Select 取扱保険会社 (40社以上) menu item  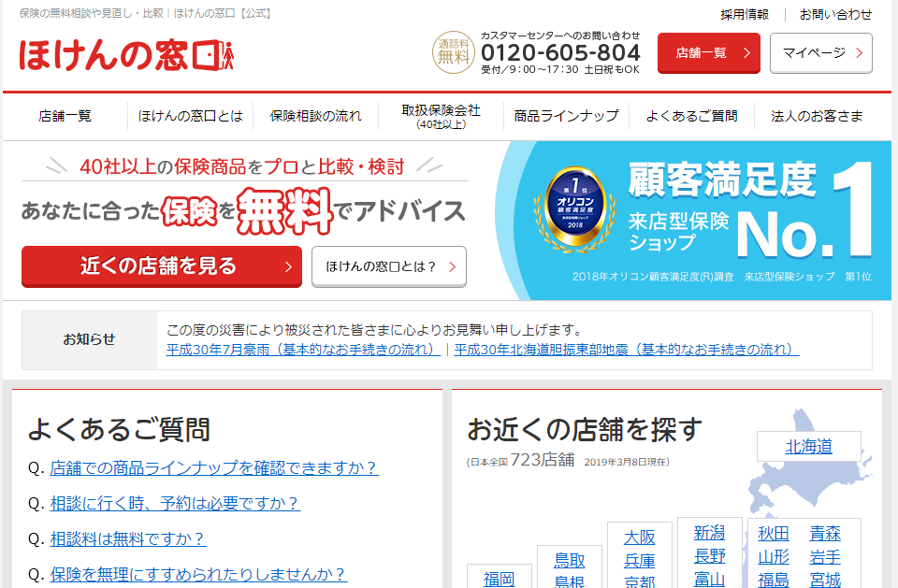point(441,116)
